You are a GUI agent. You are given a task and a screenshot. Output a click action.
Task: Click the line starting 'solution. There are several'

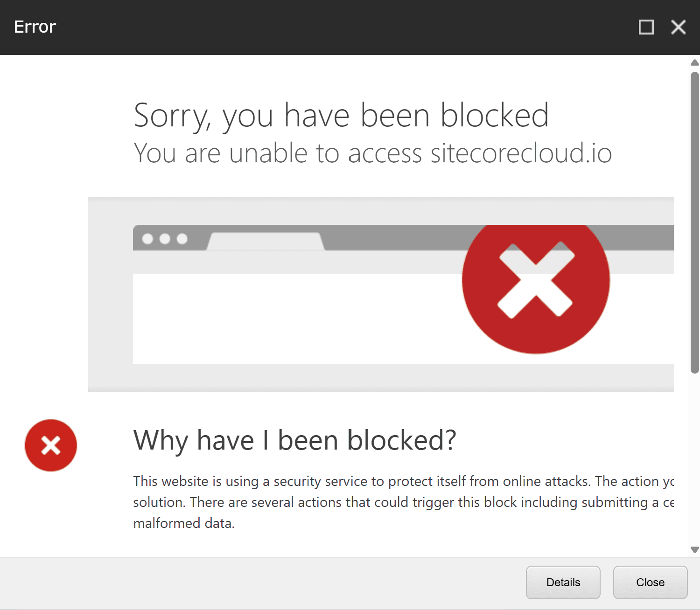pyautogui.click(x=403, y=502)
